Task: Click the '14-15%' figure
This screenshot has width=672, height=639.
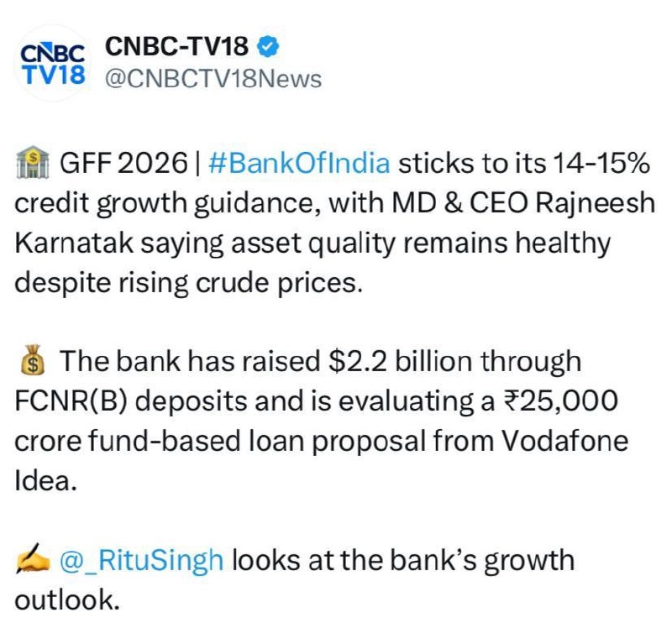Action: point(601,163)
